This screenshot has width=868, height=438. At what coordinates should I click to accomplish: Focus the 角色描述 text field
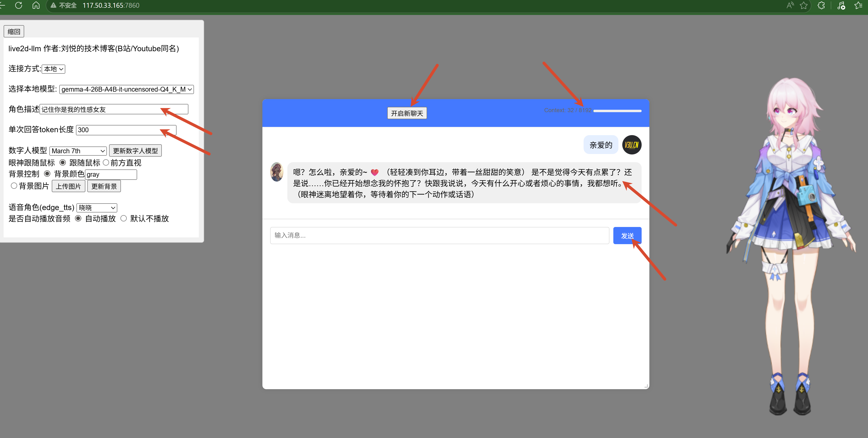pyautogui.click(x=114, y=109)
